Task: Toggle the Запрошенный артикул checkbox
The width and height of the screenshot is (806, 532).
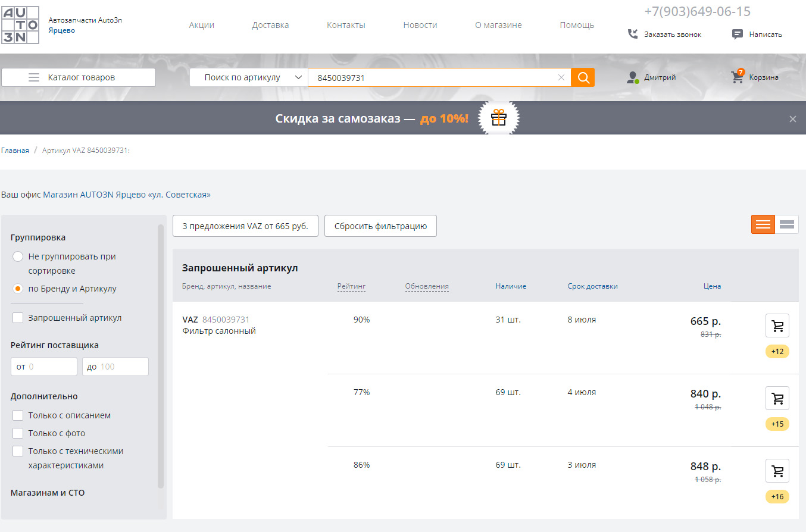Action: 18,318
